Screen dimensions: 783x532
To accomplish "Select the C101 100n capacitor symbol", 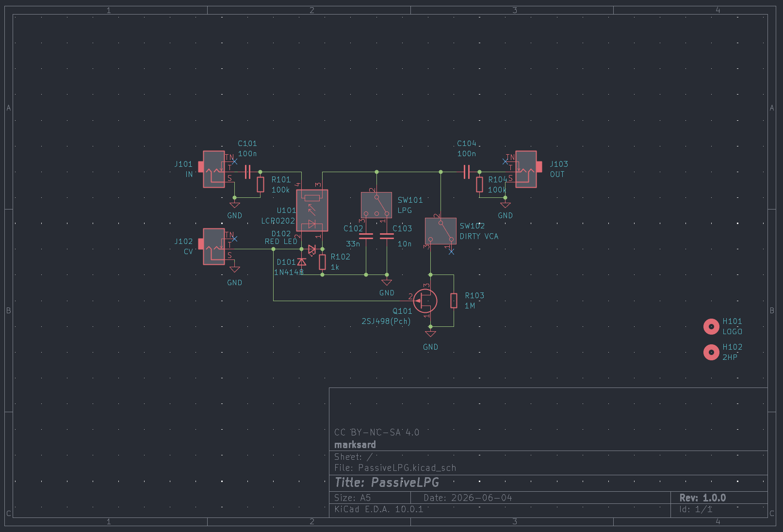I will [247, 172].
